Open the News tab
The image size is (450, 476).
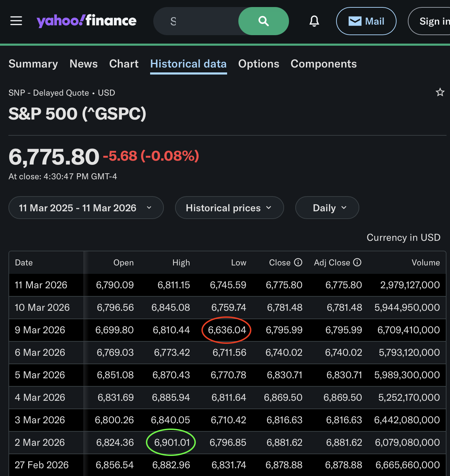click(x=84, y=64)
